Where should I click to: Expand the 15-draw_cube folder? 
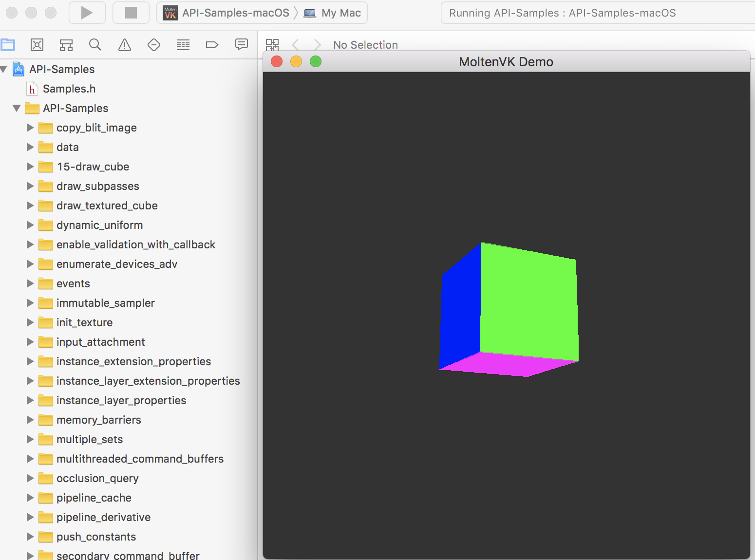[30, 167]
